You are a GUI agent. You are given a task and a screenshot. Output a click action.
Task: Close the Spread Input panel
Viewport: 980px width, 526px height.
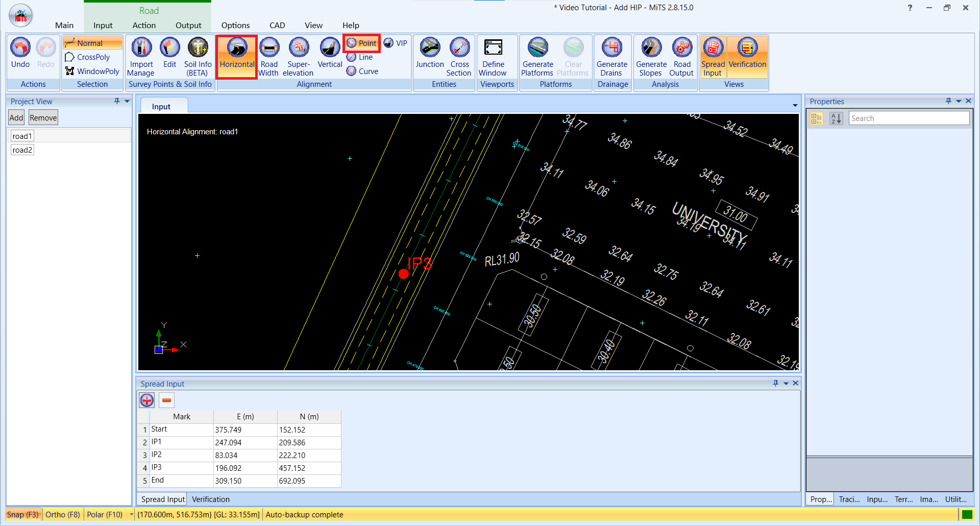(796, 384)
